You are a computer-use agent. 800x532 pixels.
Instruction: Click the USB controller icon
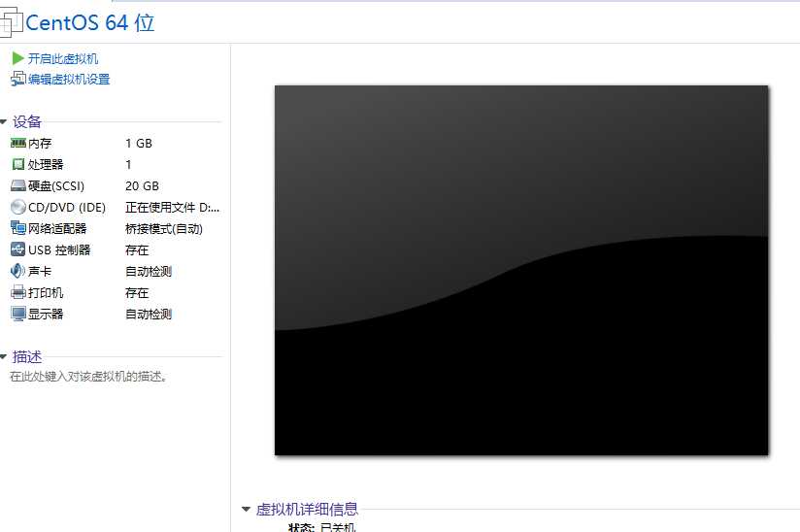coord(17,249)
